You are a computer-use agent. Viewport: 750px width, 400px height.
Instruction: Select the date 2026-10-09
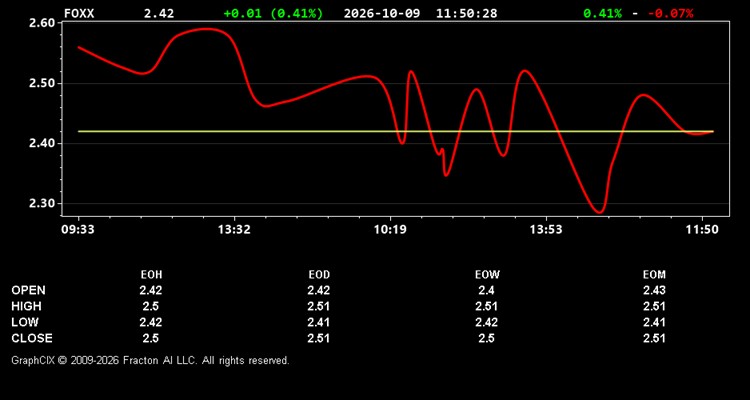coord(382,13)
